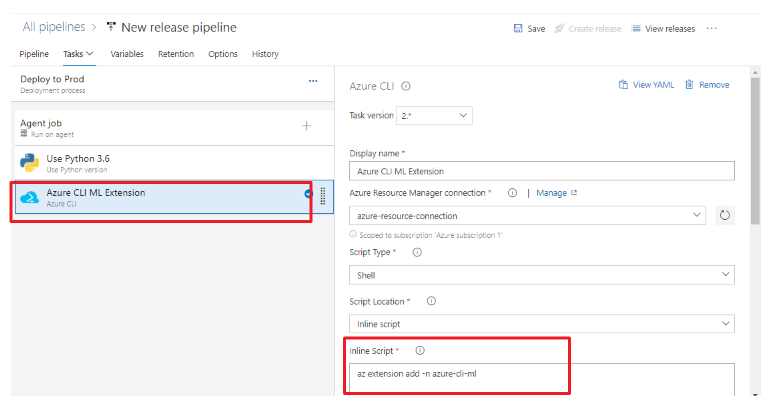Expand the Task version dropdown

pos(434,116)
